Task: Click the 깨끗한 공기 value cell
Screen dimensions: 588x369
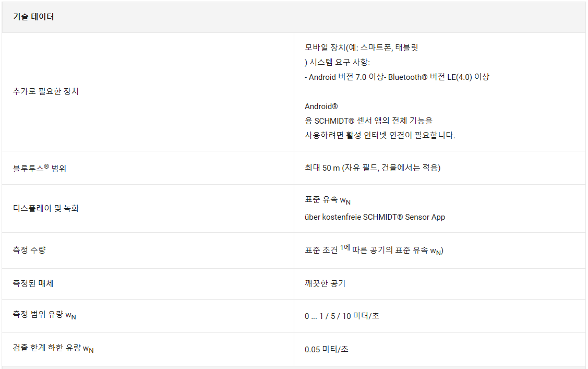Action: (325, 283)
